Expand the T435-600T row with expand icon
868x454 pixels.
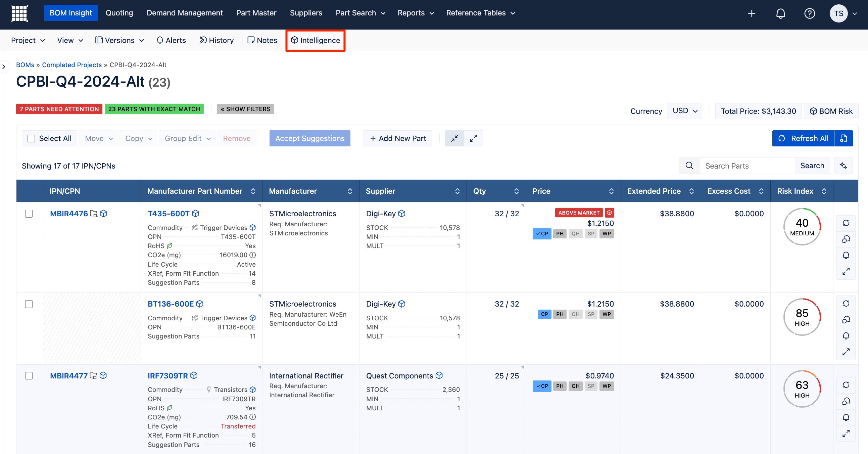[846, 271]
